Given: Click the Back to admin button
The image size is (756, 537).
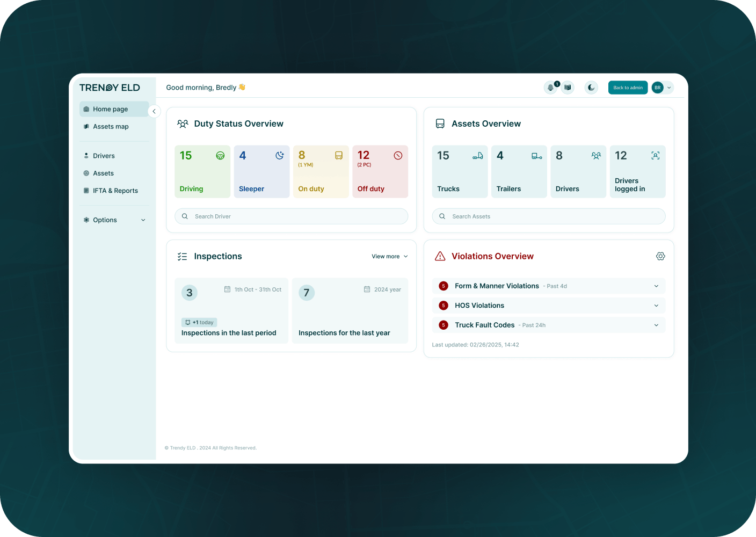Looking at the screenshot, I should [x=628, y=88].
